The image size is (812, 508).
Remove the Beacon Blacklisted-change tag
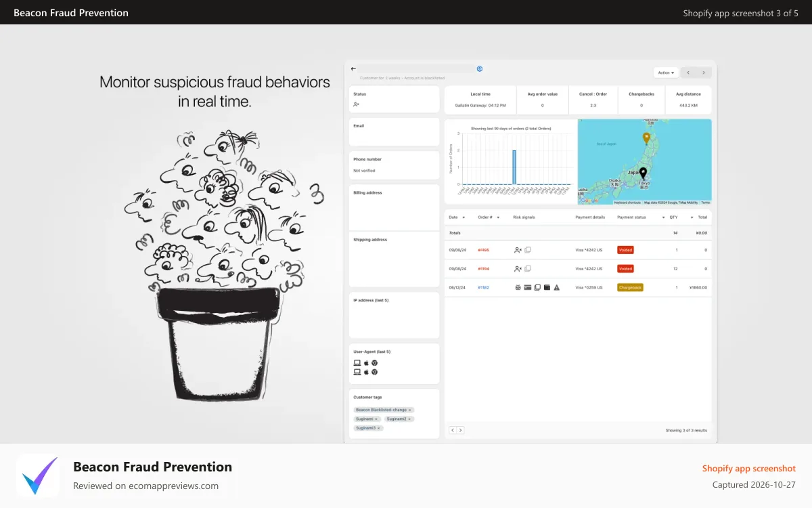coord(409,410)
